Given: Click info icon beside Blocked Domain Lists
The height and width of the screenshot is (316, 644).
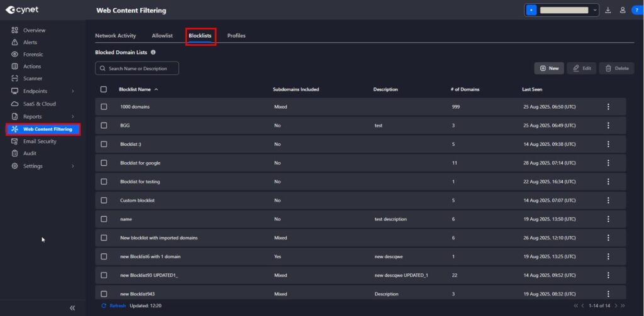Looking at the screenshot, I should click(x=153, y=53).
